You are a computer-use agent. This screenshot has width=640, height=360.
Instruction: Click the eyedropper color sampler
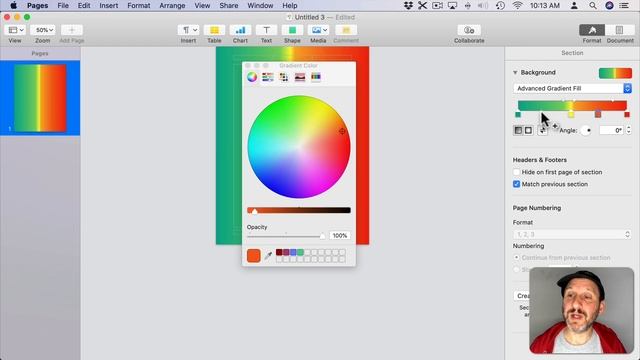point(268,256)
